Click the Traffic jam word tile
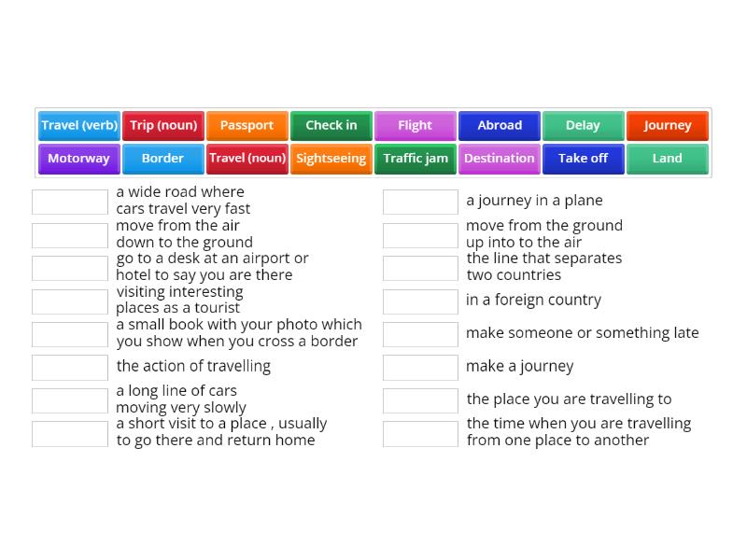This screenshot has height=560, width=747. point(415,159)
